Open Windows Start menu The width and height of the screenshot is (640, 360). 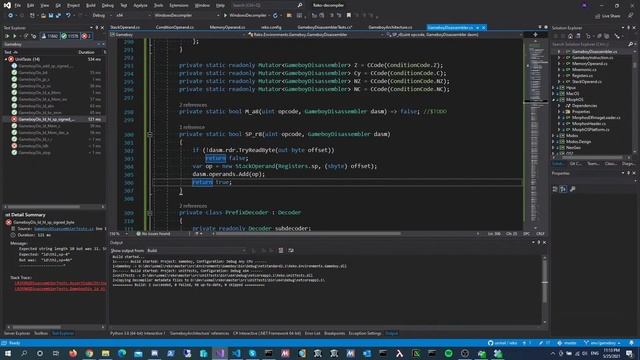coord(8,353)
